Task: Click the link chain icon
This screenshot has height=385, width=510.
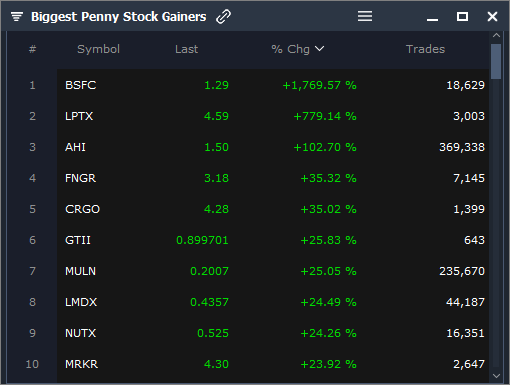Action: click(223, 17)
